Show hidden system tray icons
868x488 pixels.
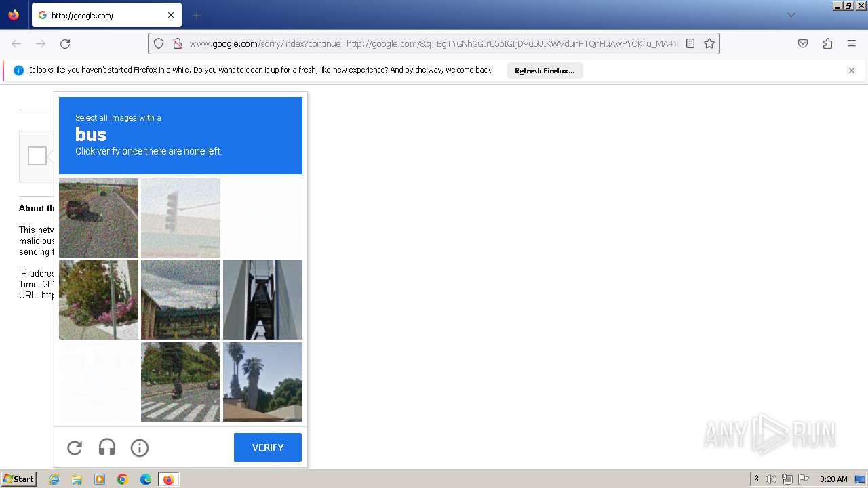756,479
